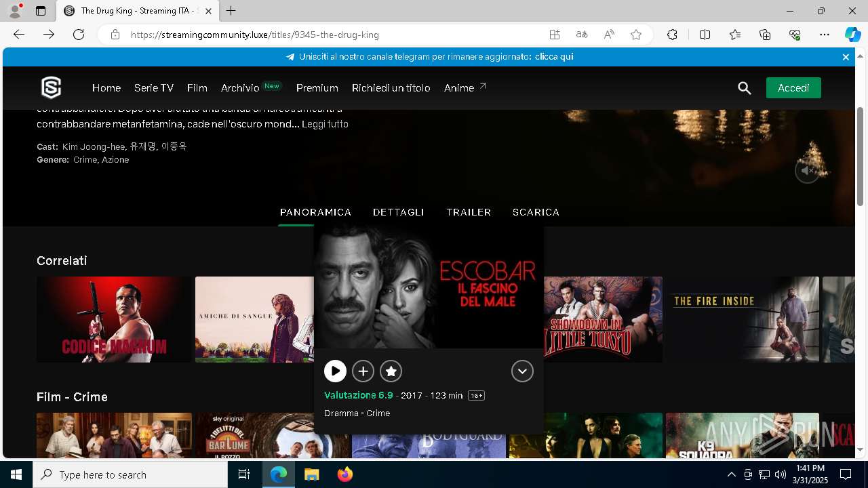Click the star favorite icon on Escobar card
This screenshot has height=488, width=868.
pyautogui.click(x=391, y=371)
